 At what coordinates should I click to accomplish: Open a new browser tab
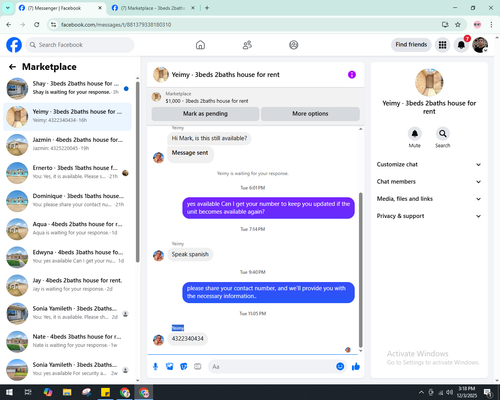click(x=207, y=8)
